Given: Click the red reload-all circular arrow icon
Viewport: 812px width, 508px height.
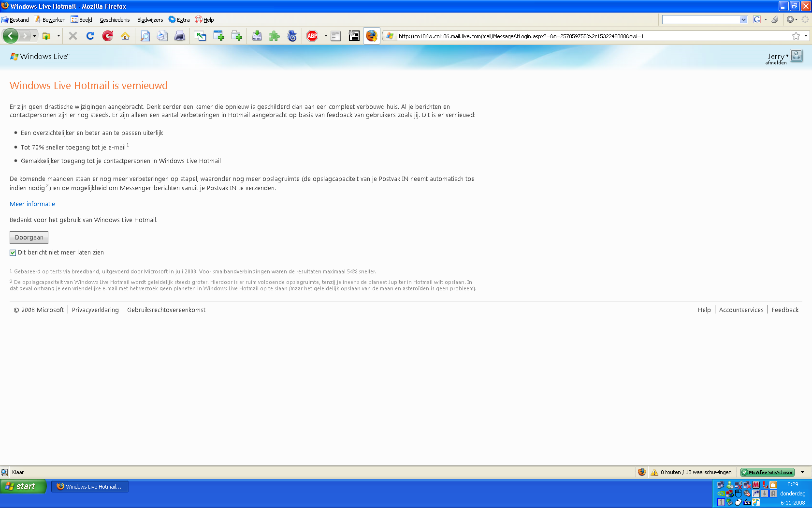Looking at the screenshot, I should click(x=108, y=36).
